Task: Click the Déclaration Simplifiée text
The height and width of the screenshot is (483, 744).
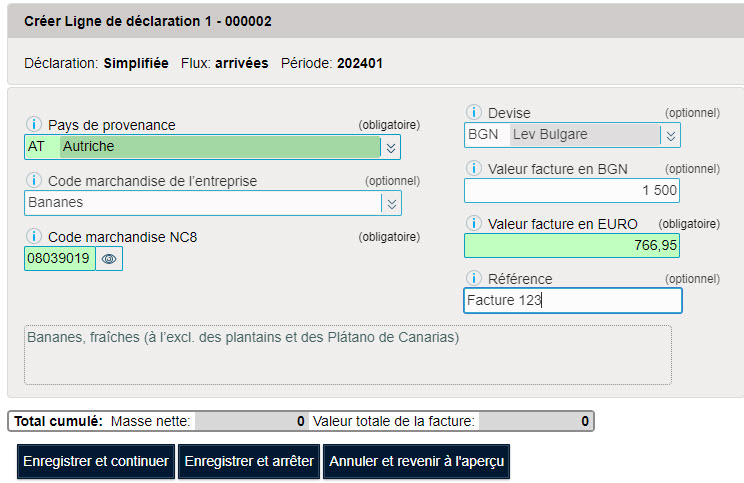Action: click(x=96, y=63)
